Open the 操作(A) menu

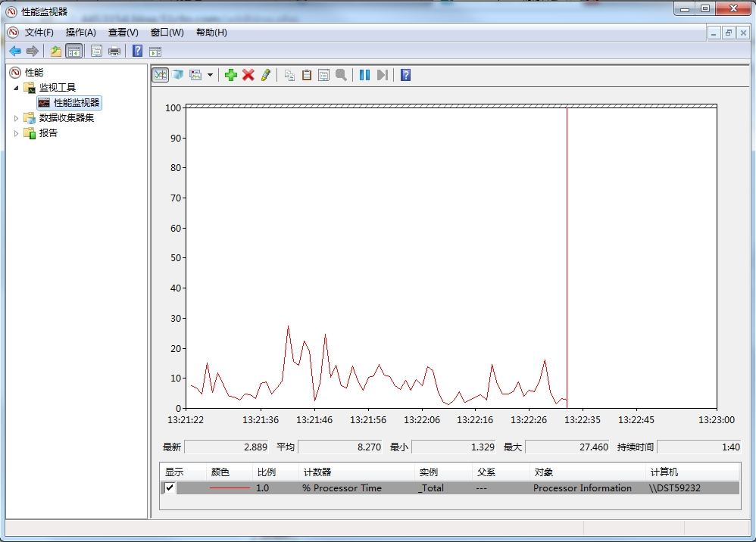[x=80, y=33]
